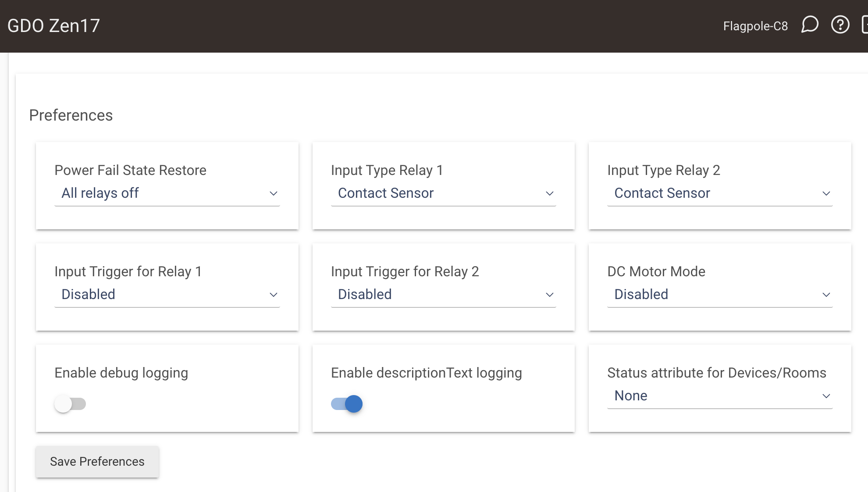Open Input Trigger for Relay 1 dropdown
The width and height of the screenshot is (868, 492).
tap(167, 295)
